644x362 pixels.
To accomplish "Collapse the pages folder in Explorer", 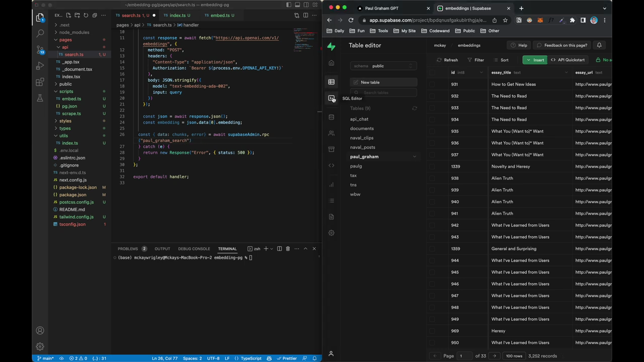I will tap(56, 40).
